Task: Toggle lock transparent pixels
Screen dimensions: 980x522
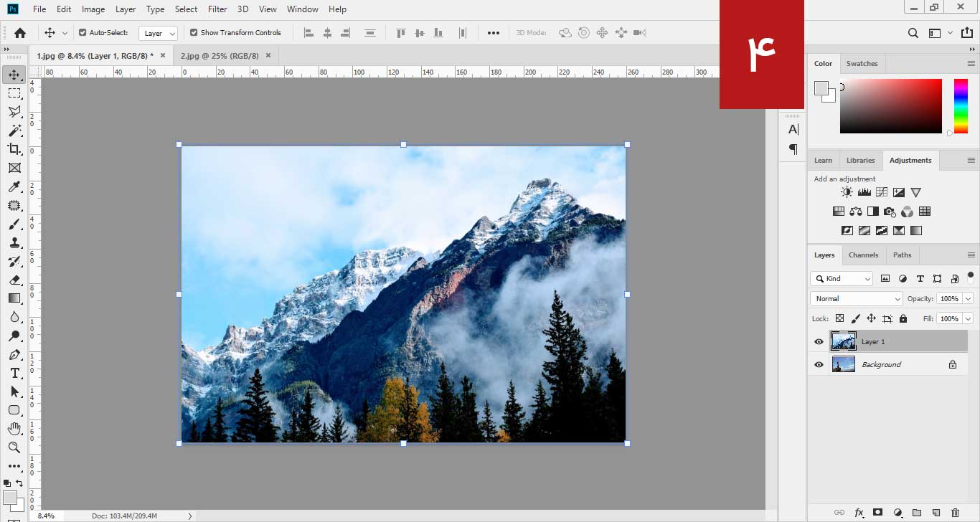Action: coord(839,318)
